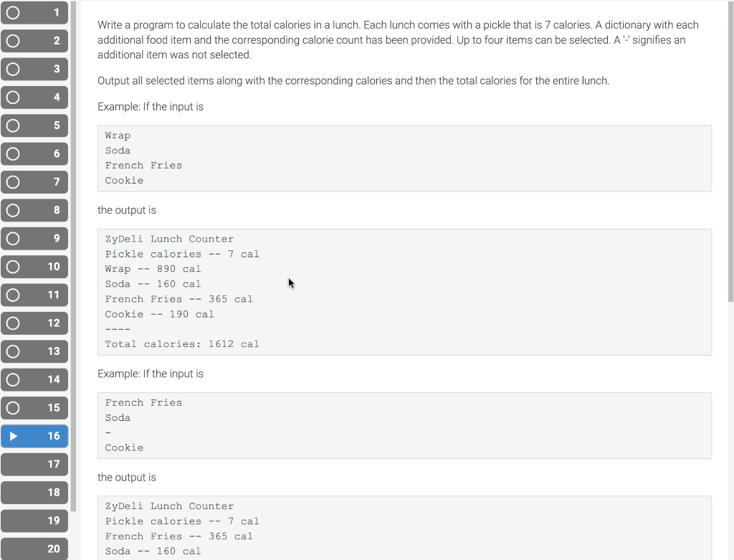The image size is (734, 560).
Task: Toggle the status circle beside question 3
Action: click(x=12, y=69)
